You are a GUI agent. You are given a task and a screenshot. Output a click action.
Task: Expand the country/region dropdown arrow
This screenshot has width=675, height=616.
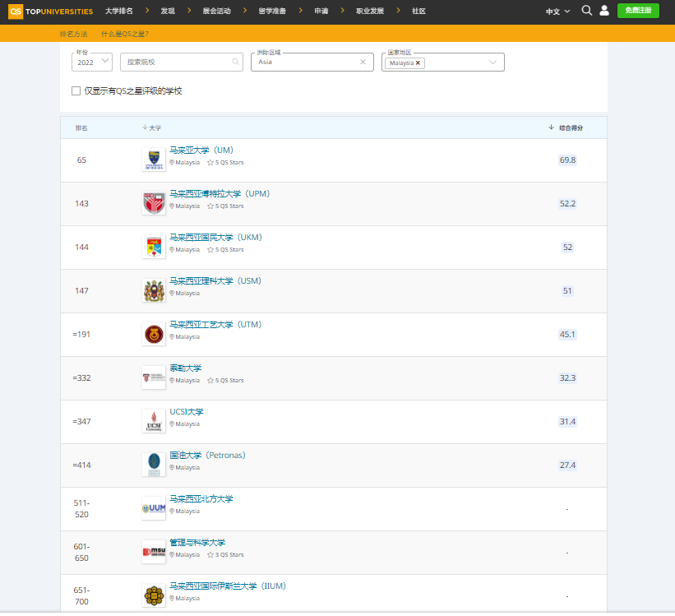point(493,63)
